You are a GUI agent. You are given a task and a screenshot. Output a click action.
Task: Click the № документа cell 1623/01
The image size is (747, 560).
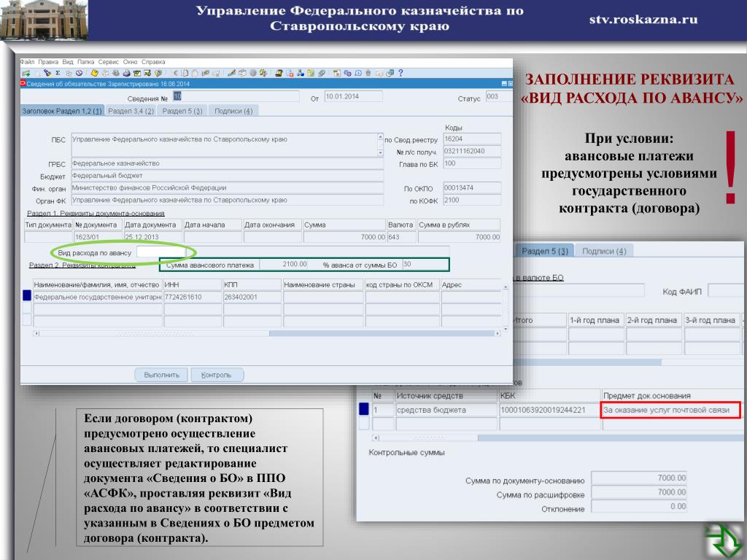click(98, 237)
